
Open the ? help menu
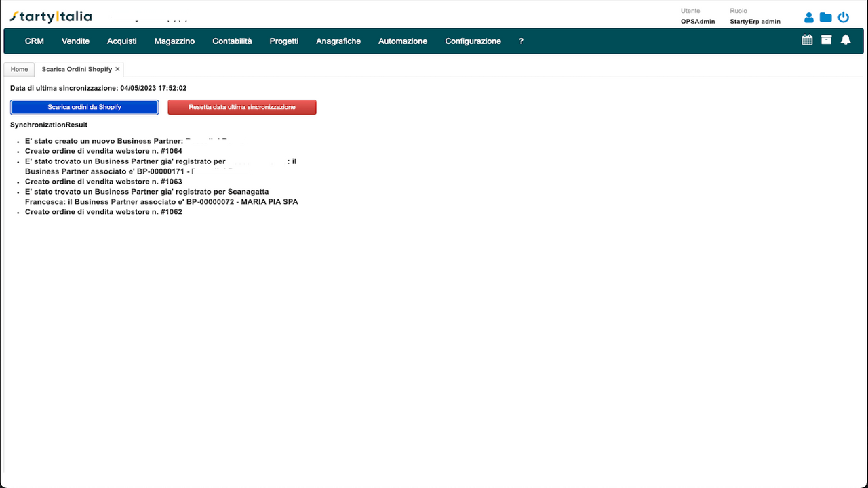[x=521, y=41]
